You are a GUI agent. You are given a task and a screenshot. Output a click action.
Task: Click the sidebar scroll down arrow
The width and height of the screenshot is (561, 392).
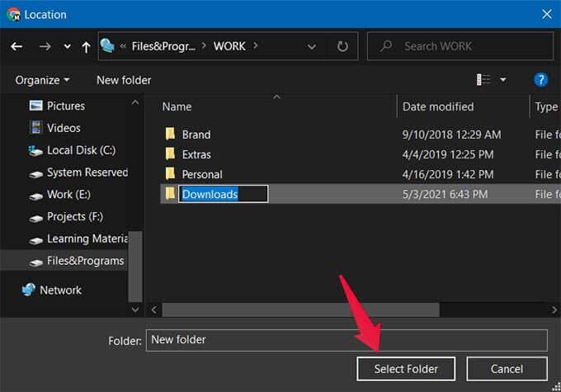point(135,309)
